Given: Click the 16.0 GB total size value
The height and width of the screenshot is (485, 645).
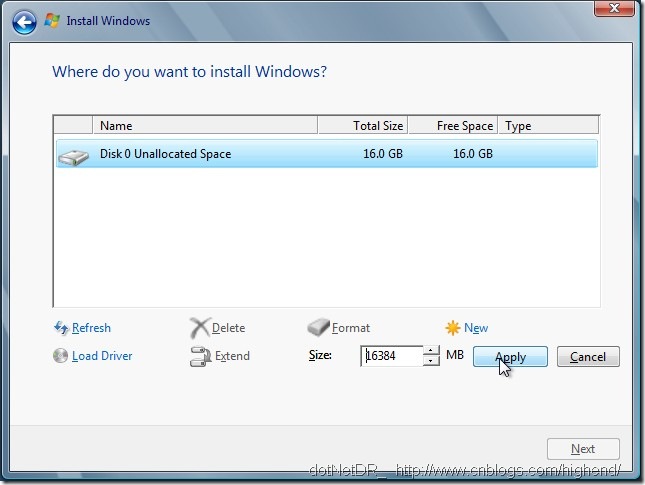Looking at the screenshot, I should [x=383, y=154].
